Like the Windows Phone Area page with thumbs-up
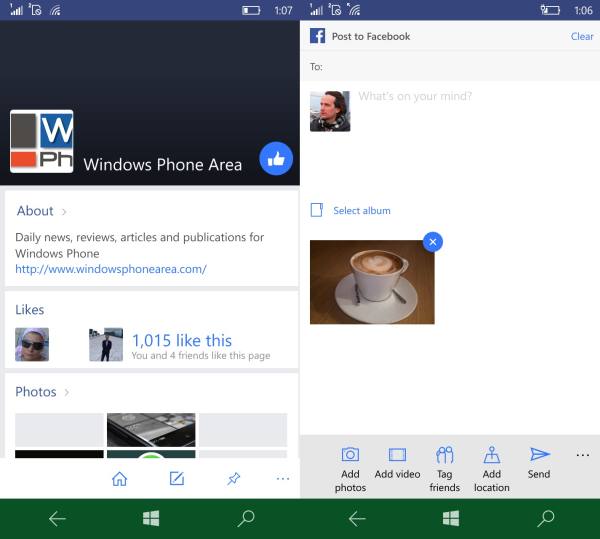 (276, 158)
